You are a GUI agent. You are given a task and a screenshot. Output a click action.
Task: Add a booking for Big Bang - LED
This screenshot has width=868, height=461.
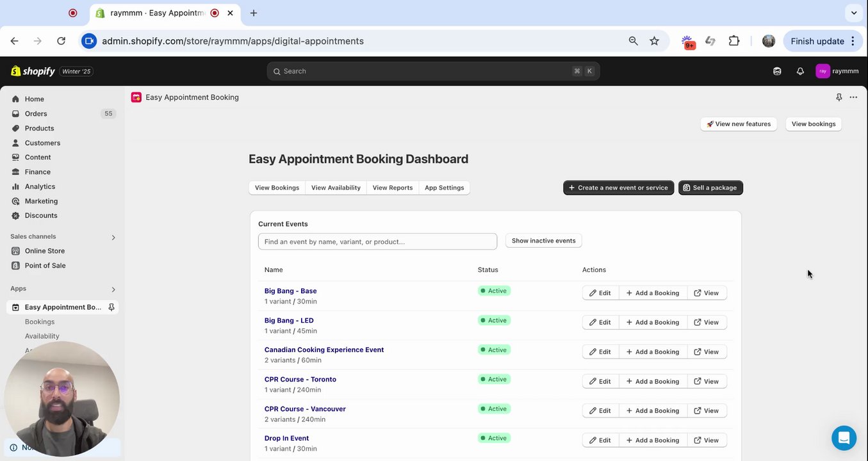point(652,322)
